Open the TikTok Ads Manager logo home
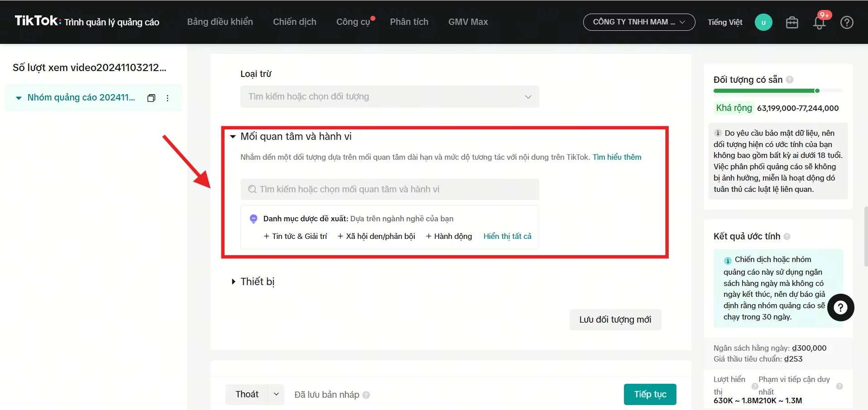The height and width of the screenshot is (410, 868). coord(87,21)
